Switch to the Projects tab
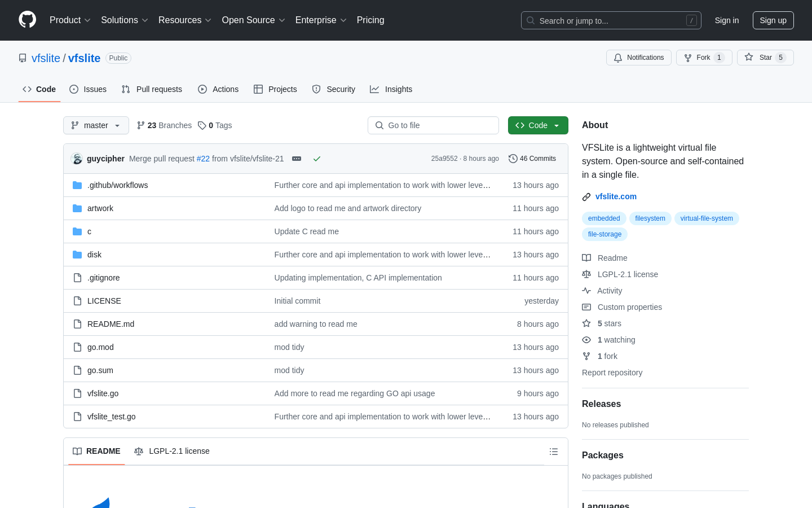Viewport: 812px width, 508px height. 275,89
